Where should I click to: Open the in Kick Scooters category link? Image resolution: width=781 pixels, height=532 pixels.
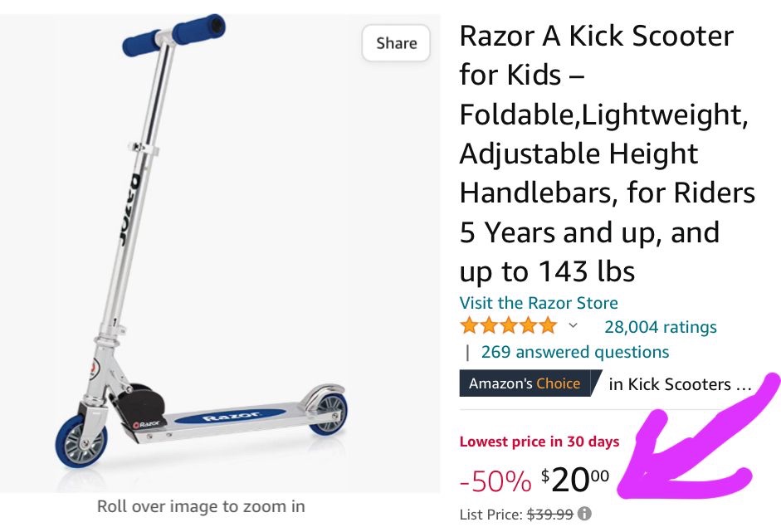point(679,384)
